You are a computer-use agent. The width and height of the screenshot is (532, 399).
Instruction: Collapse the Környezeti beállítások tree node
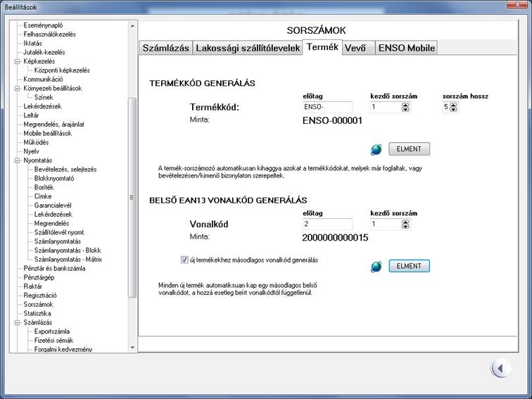point(17,89)
